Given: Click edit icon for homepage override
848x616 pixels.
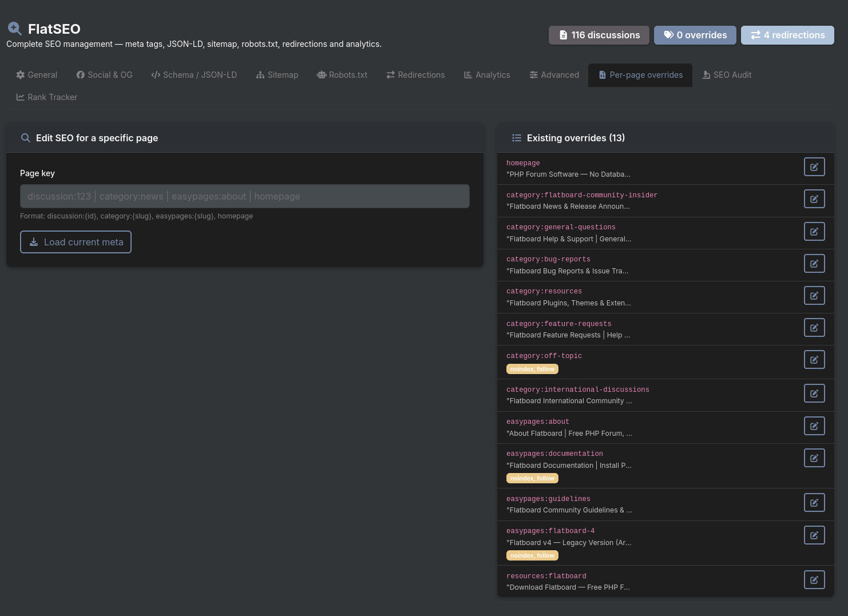Looking at the screenshot, I should tap(814, 167).
